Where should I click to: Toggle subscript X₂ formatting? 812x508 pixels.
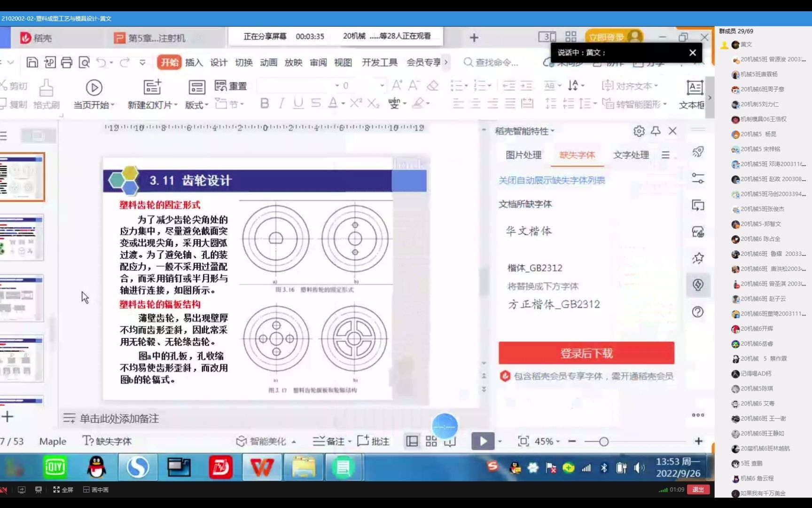[373, 103]
